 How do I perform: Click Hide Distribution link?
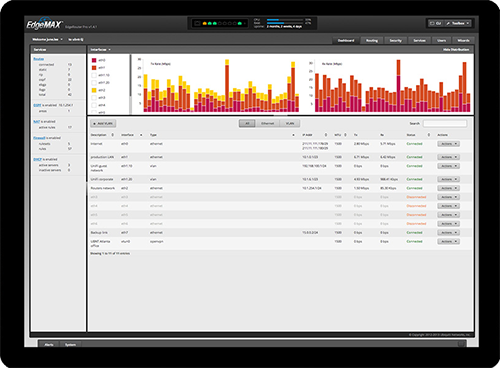pyautogui.click(x=456, y=50)
